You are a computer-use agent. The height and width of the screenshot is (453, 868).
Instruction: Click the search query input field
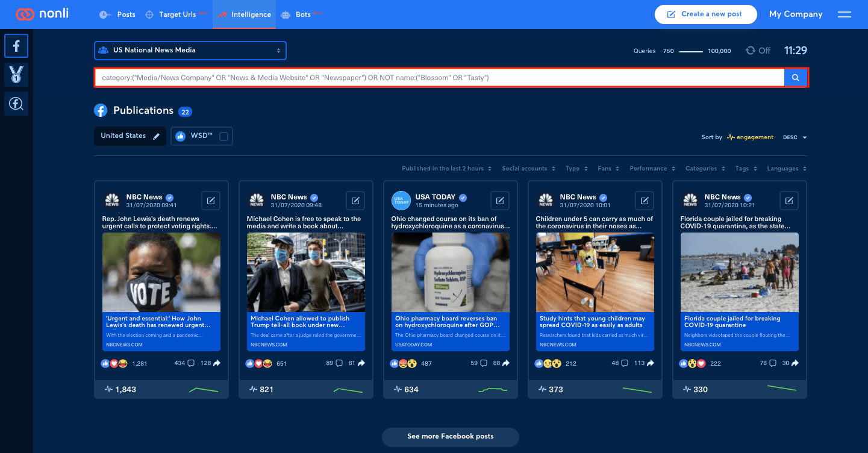tap(439, 78)
